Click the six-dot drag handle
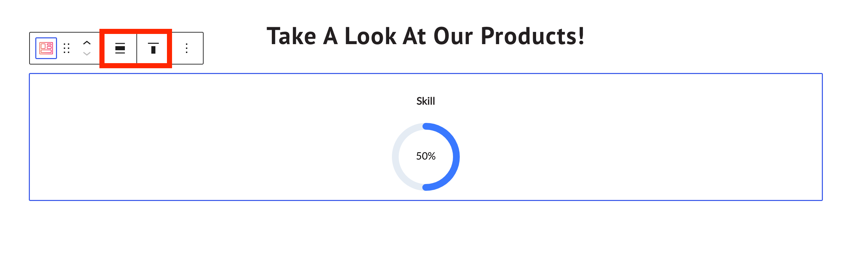The height and width of the screenshot is (258, 868). pyautogui.click(x=67, y=48)
